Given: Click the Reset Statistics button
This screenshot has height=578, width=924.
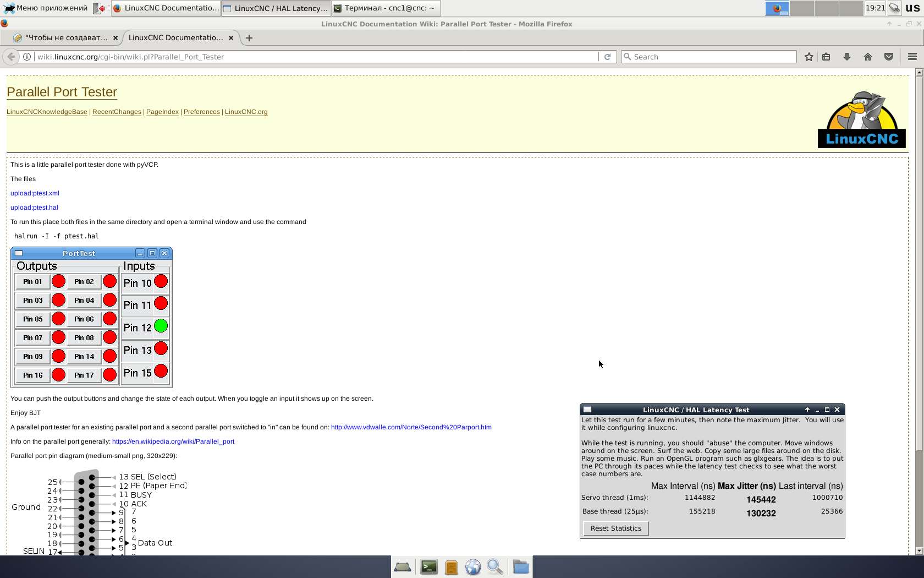Looking at the screenshot, I should 616,528.
